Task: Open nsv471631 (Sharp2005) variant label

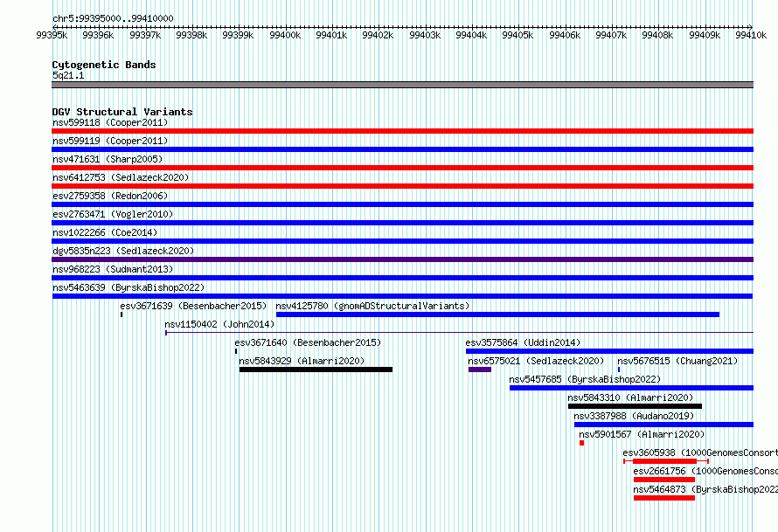Action: pyautogui.click(x=108, y=159)
